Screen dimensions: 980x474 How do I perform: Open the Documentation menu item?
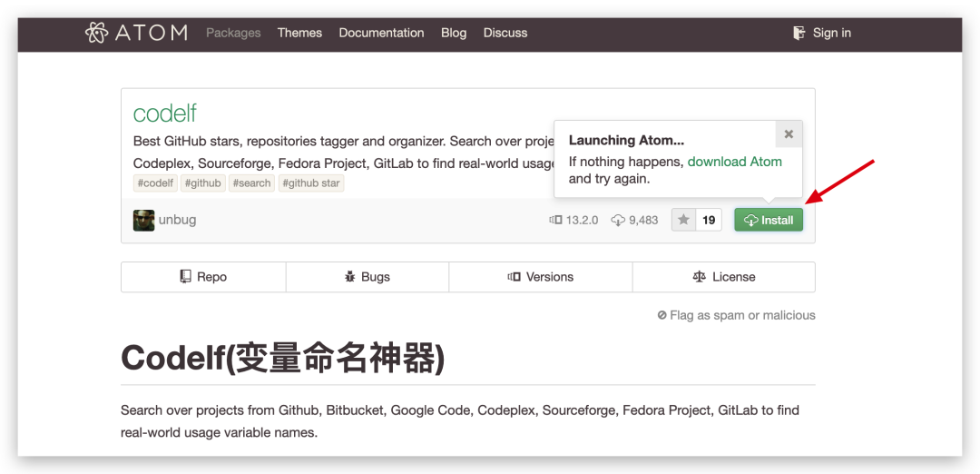[x=381, y=33]
